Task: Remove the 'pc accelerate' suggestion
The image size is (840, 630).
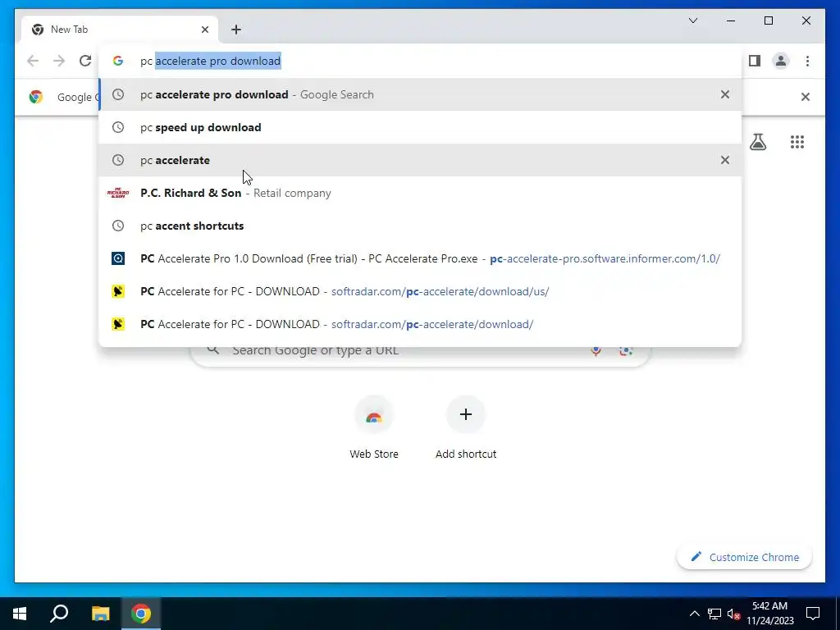Action: [725, 160]
